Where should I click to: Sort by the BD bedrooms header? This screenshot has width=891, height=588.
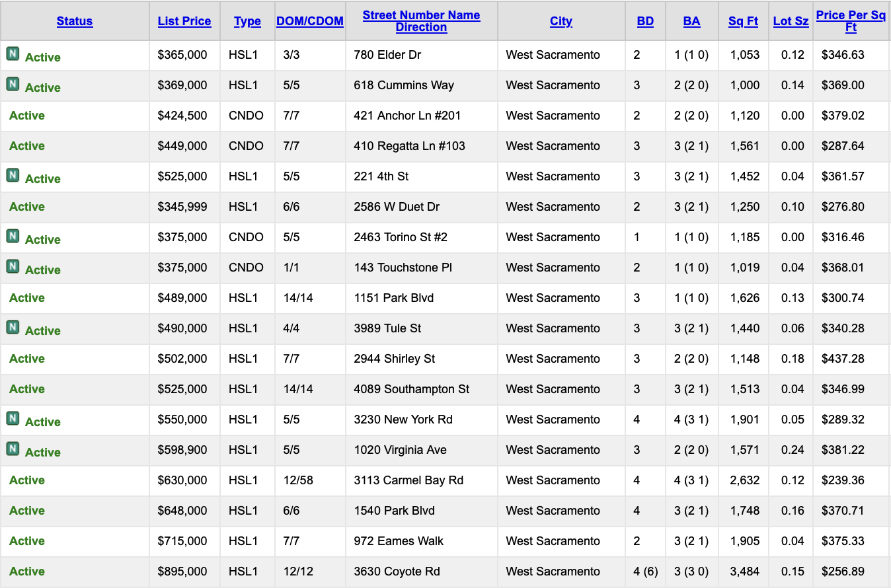(x=645, y=21)
